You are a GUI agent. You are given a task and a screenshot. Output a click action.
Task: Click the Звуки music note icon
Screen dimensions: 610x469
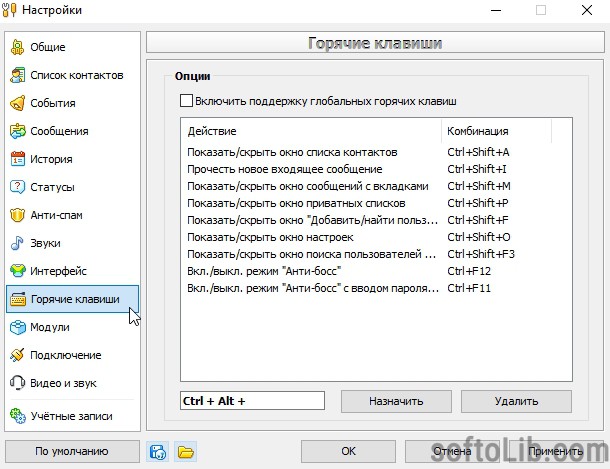(18, 243)
